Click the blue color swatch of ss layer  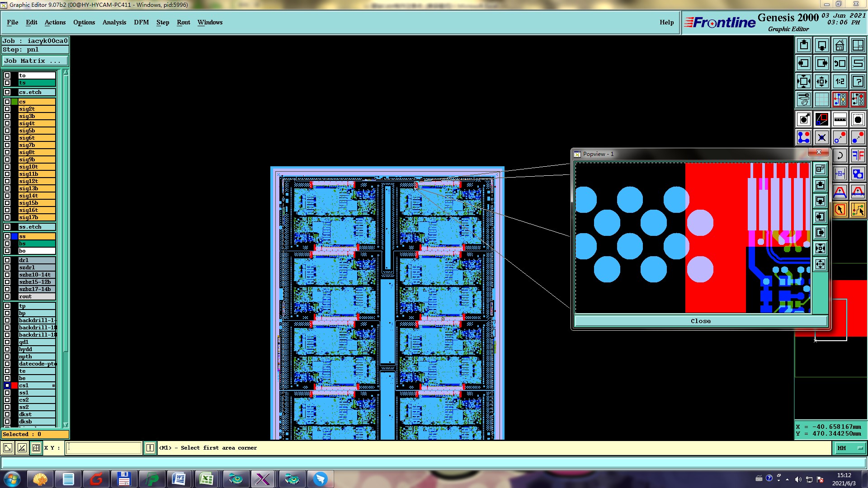pyautogui.click(x=14, y=236)
